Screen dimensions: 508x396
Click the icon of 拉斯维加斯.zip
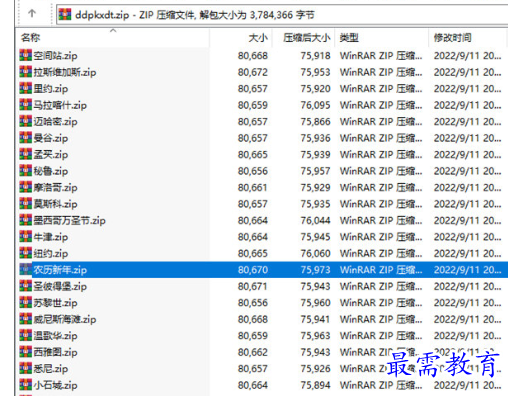[26, 71]
